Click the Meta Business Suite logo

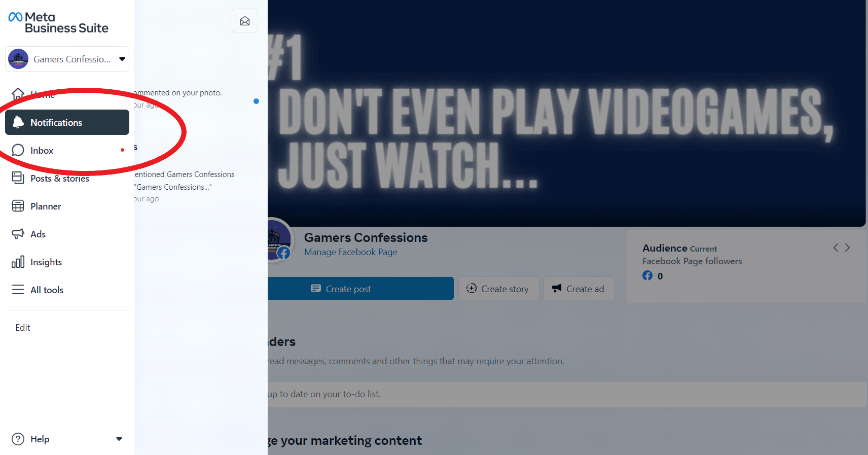point(58,23)
